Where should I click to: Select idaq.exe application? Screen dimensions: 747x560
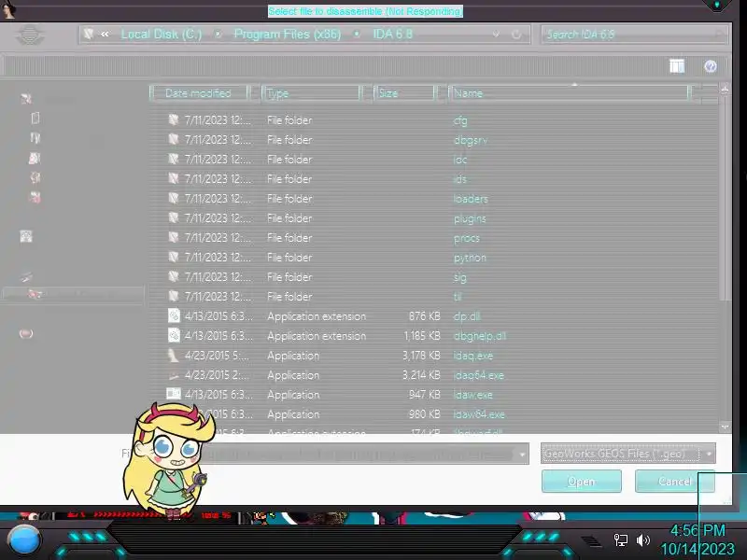(473, 356)
